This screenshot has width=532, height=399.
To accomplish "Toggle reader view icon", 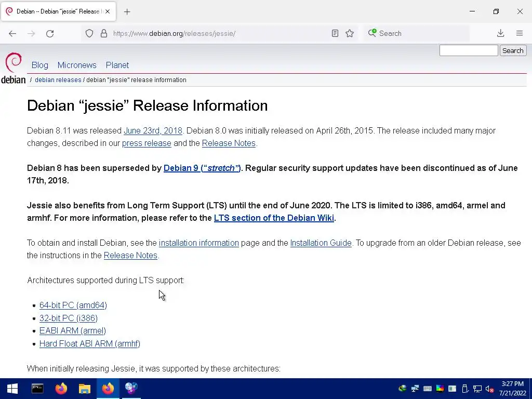I will click(335, 33).
